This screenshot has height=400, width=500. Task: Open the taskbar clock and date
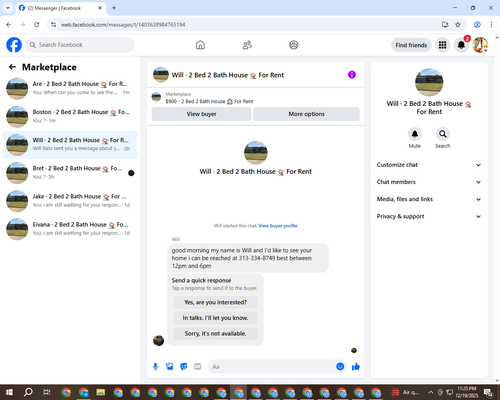[467, 392]
